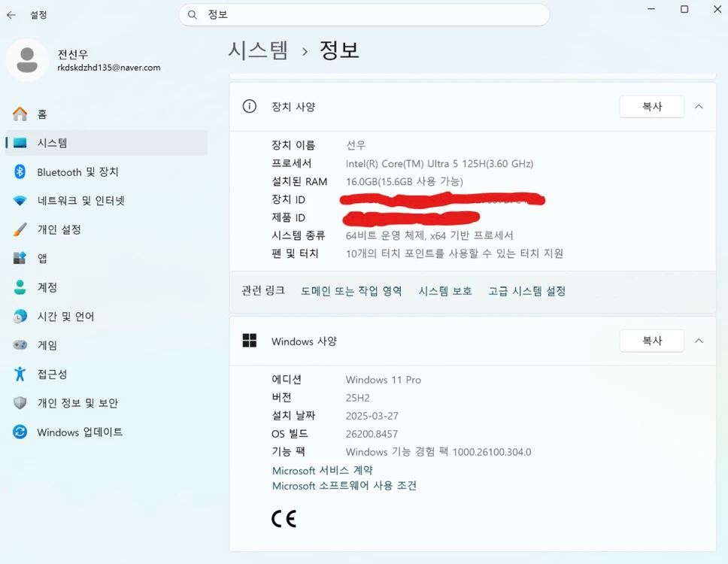Click the 설정 window title text

tap(38, 15)
